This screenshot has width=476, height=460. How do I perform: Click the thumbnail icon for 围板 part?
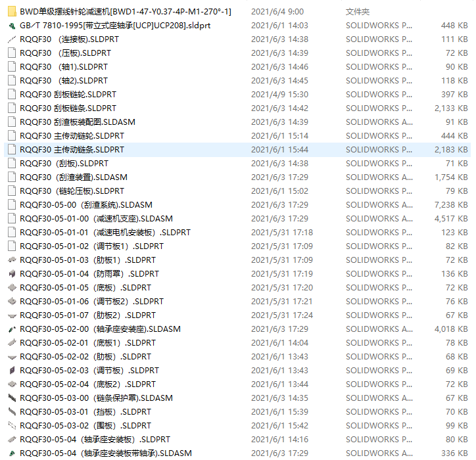click(12, 426)
